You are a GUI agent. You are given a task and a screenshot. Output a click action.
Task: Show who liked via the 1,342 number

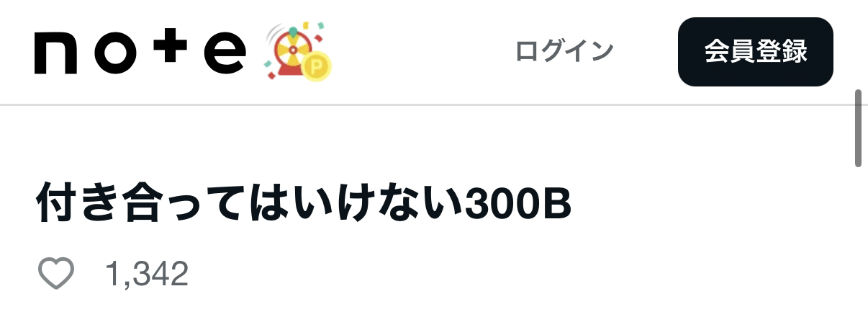(147, 275)
